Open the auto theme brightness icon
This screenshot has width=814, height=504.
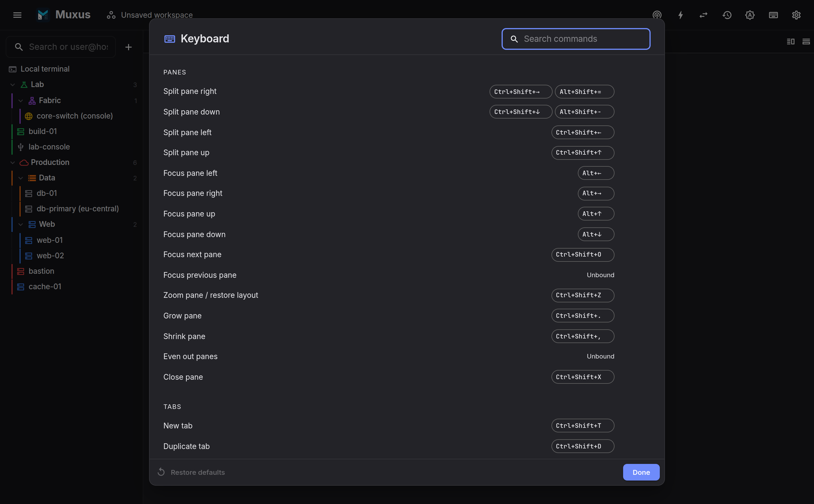click(x=750, y=15)
